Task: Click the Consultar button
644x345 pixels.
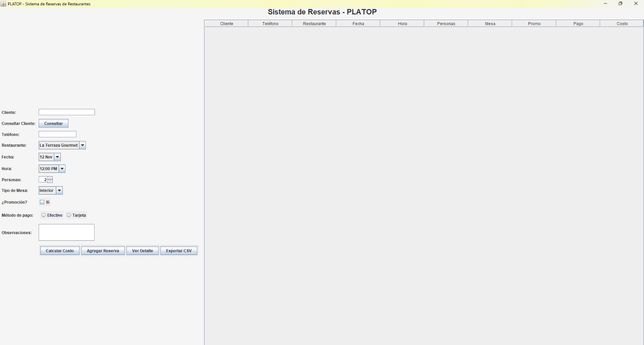Action: point(54,123)
